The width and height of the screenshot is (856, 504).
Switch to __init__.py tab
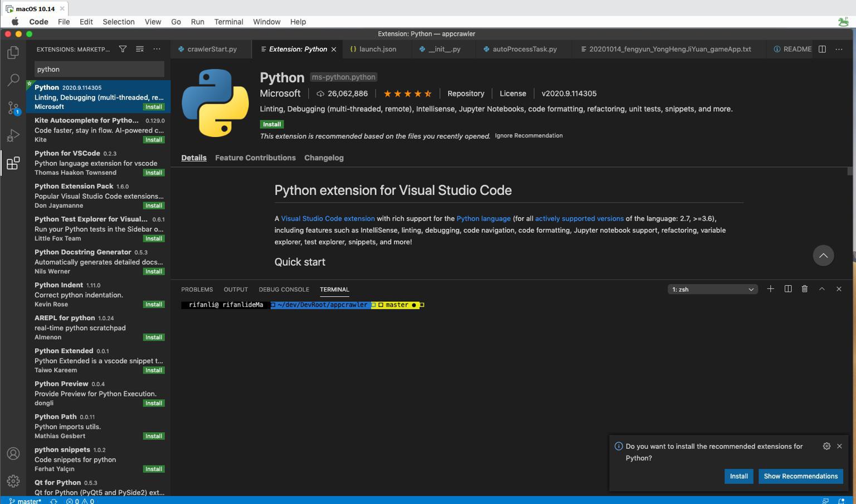444,49
